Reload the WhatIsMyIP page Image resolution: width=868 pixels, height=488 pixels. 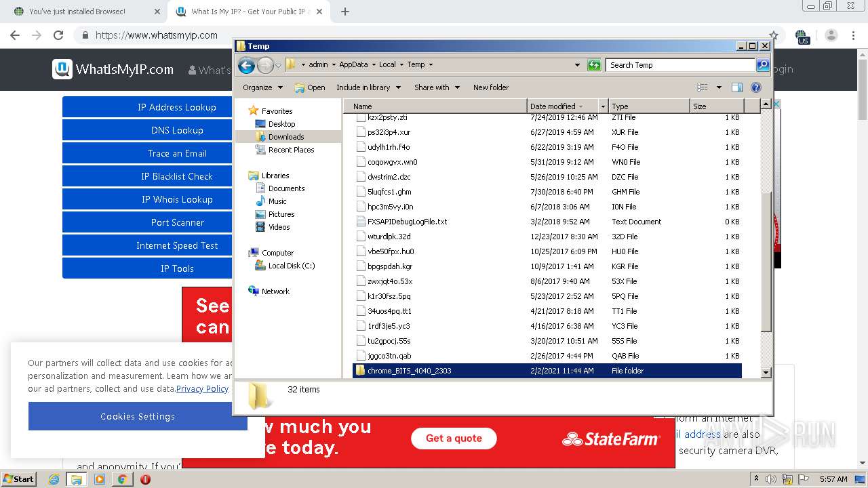[58, 35]
